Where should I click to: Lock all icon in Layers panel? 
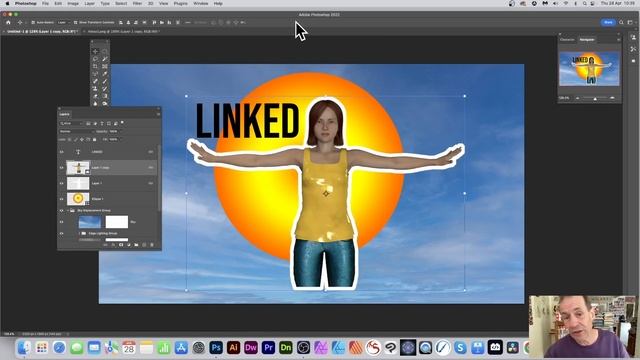click(x=95, y=139)
